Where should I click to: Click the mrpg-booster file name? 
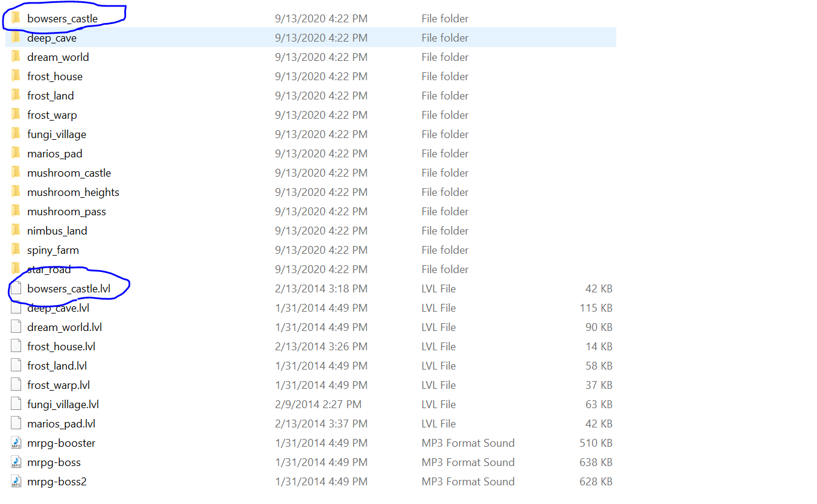pos(61,443)
